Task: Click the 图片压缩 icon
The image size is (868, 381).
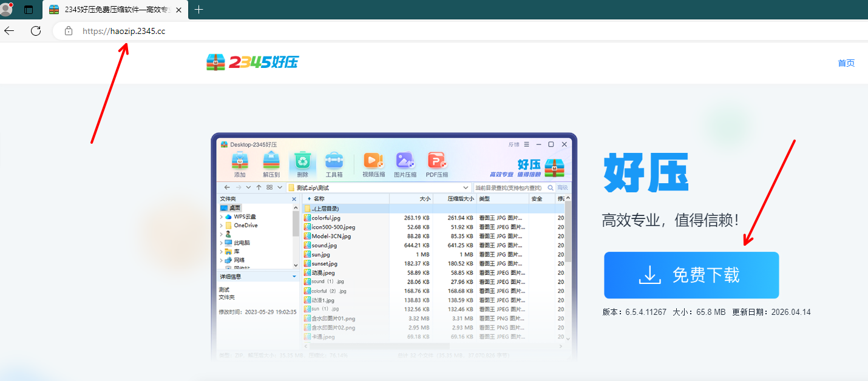Action: click(x=405, y=164)
